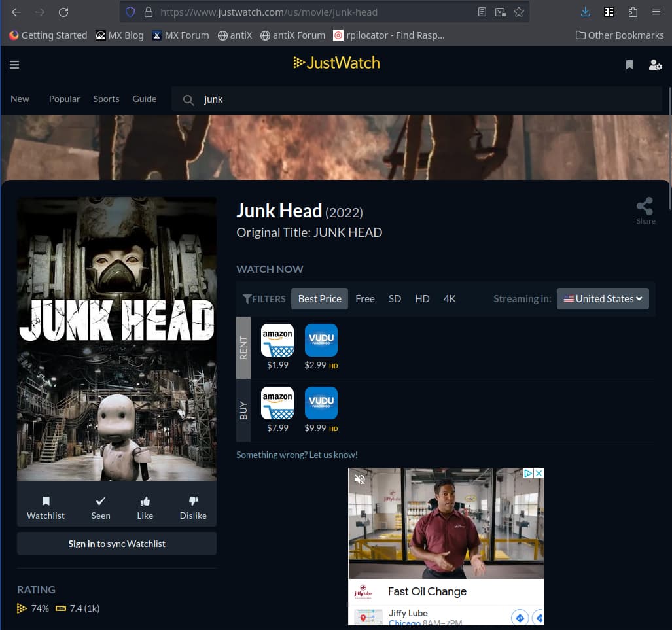
Task: Select the Best Price filter
Action: click(320, 299)
